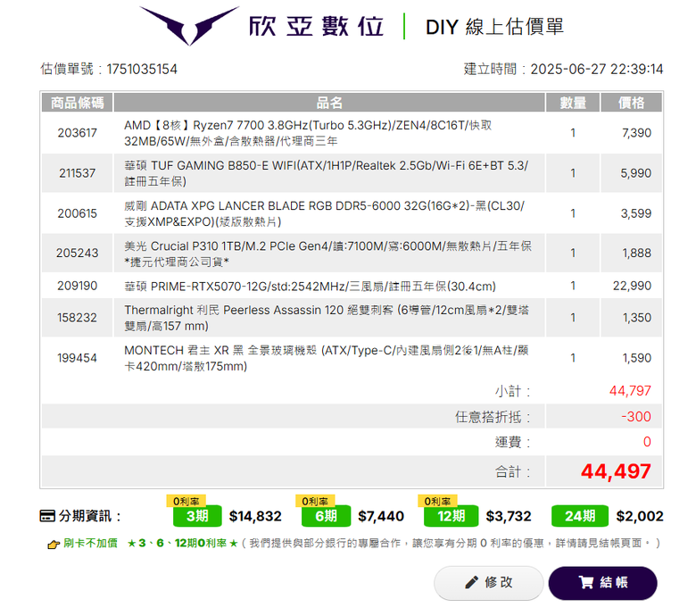Image resolution: width=696 pixels, height=616 pixels.
Task: Click the 商品條碼 column header
Action: pyautogui.click(x=78, y=103)
